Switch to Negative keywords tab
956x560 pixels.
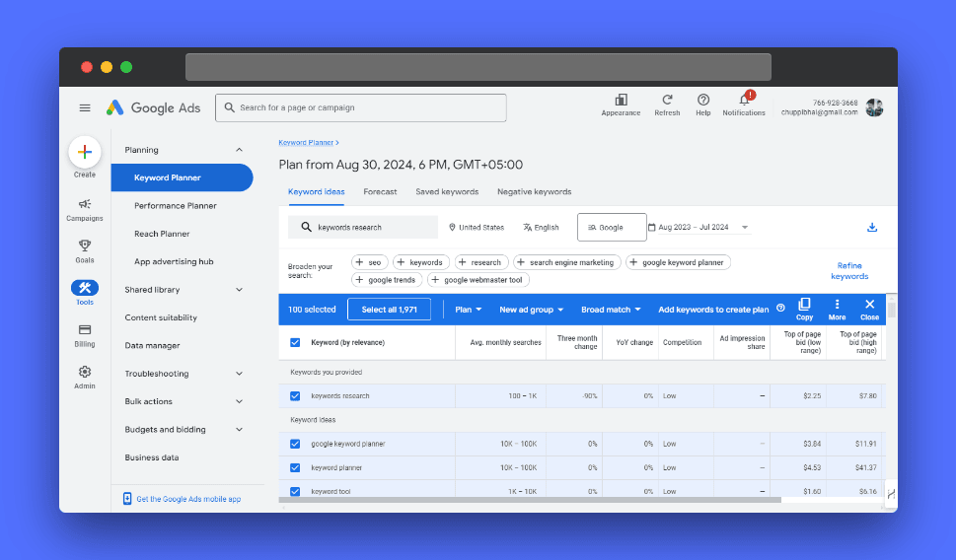coord(534,192)
